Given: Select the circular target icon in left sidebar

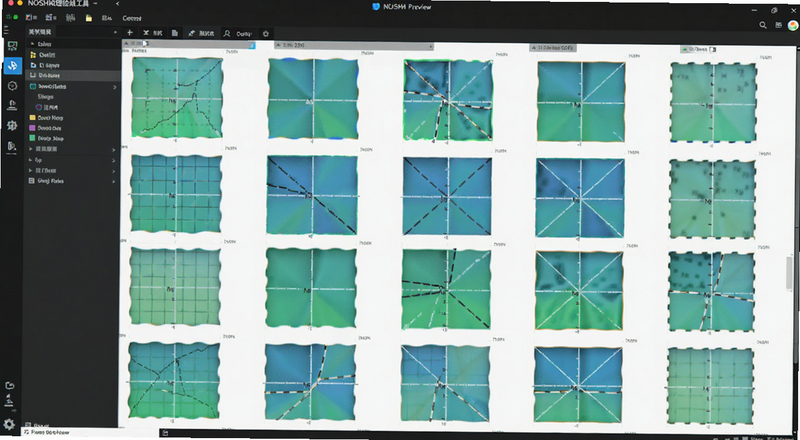Looking at the screenshot, I should coord(12,86).
